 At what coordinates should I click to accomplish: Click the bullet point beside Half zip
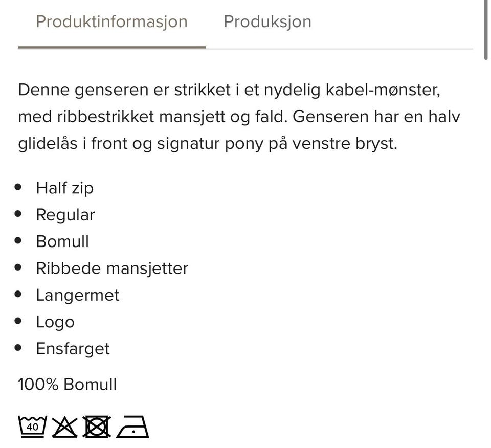coord(19,186)
